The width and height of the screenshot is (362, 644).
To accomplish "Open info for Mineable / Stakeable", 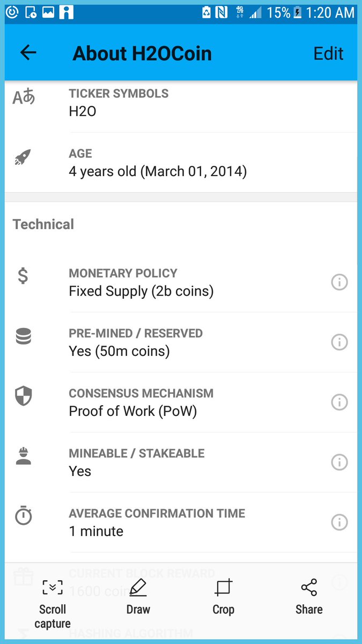I will 339,462.
